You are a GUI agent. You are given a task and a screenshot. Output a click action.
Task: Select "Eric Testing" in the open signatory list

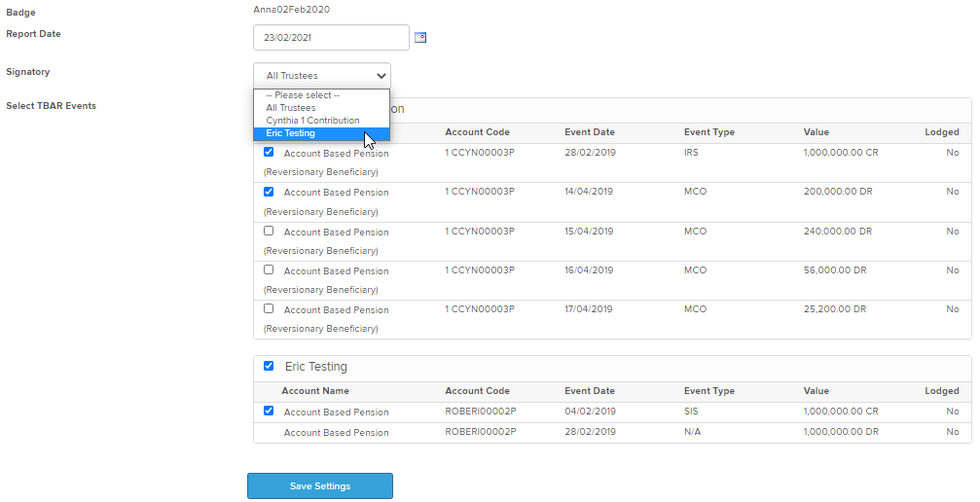290,133
